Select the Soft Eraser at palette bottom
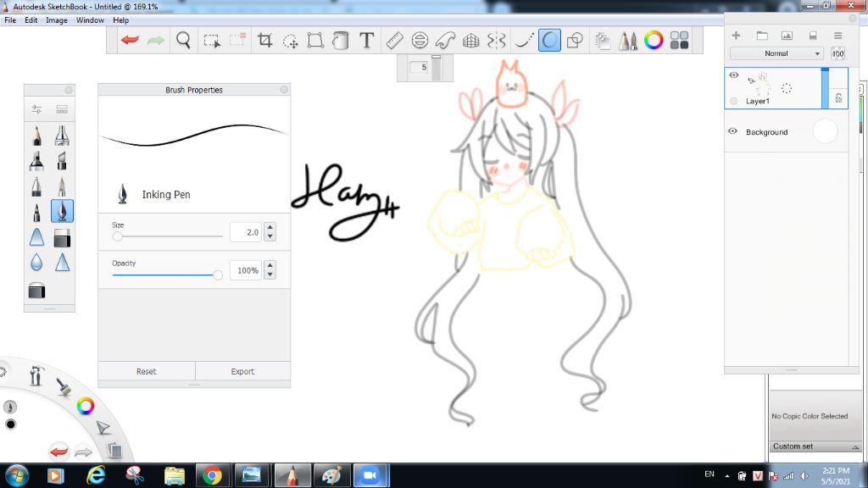Viewport: 868px width, 488px height. pos(36,291)
